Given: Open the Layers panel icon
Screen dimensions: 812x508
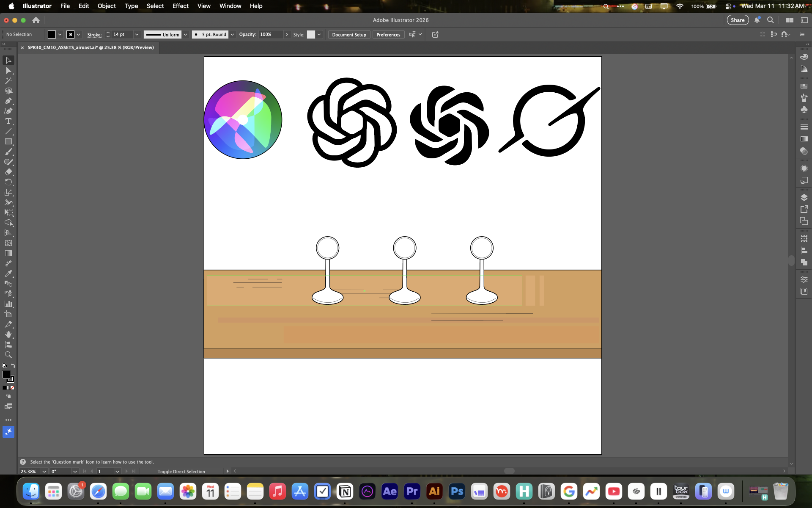Looking at the screenshot, I should [x=804, y=198].
